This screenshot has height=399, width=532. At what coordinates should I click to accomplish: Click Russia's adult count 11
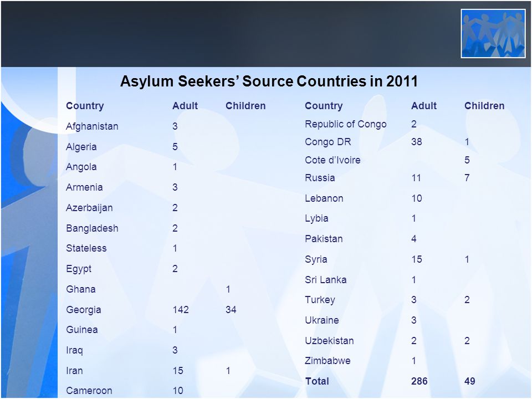click(416, 178)
